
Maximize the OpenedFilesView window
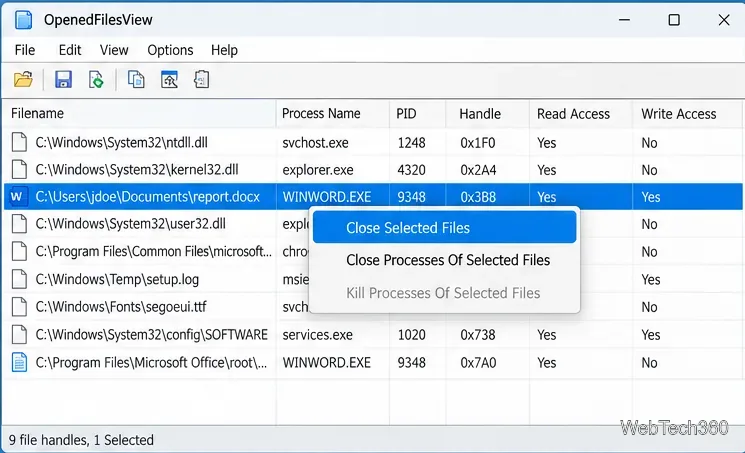pyautogui.click(x=674, y=20)
